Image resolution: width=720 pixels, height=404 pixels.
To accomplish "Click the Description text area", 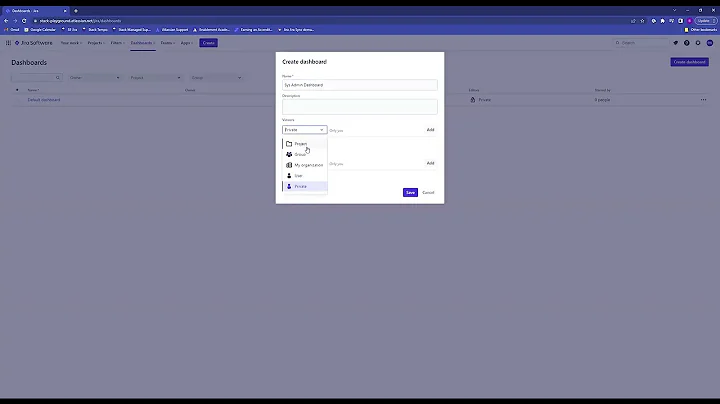I will (360, 107).
